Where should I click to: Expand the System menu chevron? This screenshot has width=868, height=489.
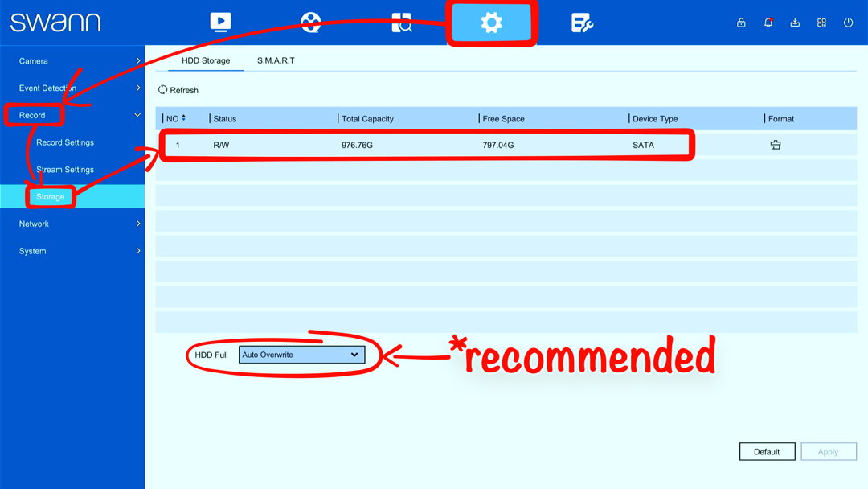(x=138, y=251)
